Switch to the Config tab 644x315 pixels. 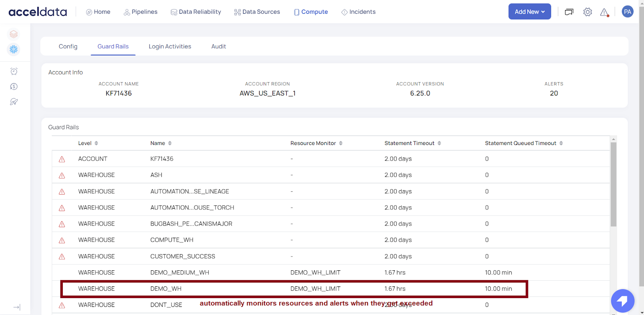click(x=68, y=46)
